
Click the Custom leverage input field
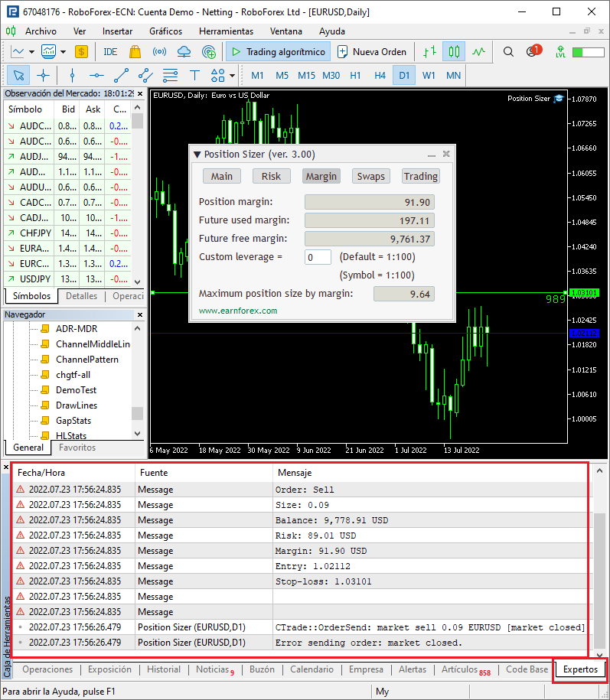pos(318,257)
